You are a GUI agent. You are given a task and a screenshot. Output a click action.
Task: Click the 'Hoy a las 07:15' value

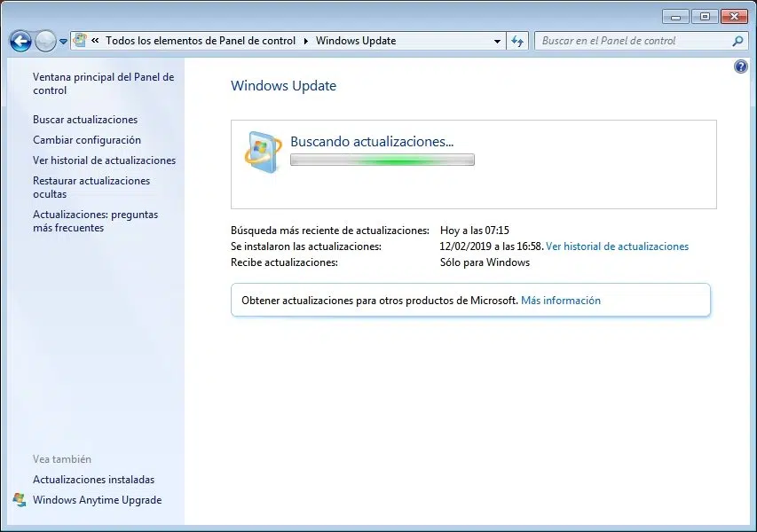tap(475, 230)
